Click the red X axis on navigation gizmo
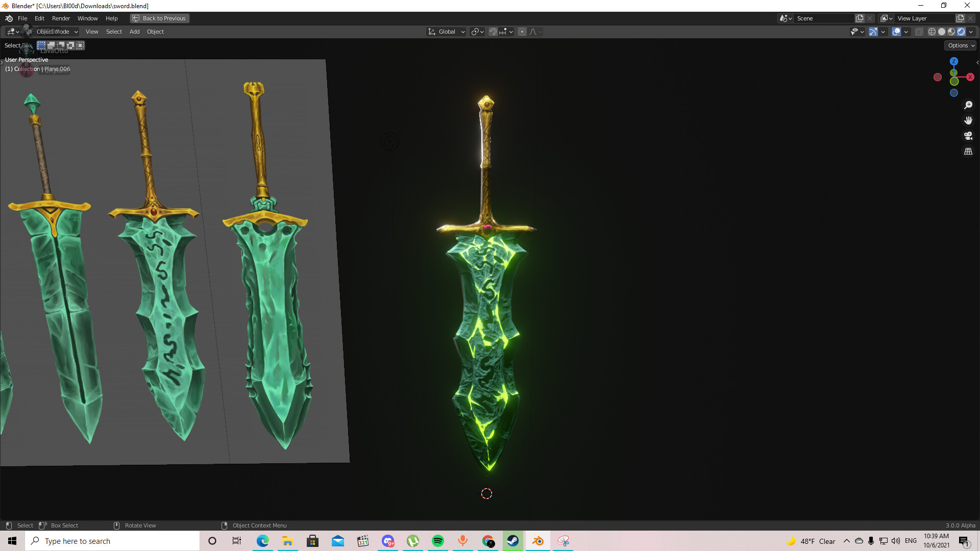The image size is (980, 551). point(969,77)
